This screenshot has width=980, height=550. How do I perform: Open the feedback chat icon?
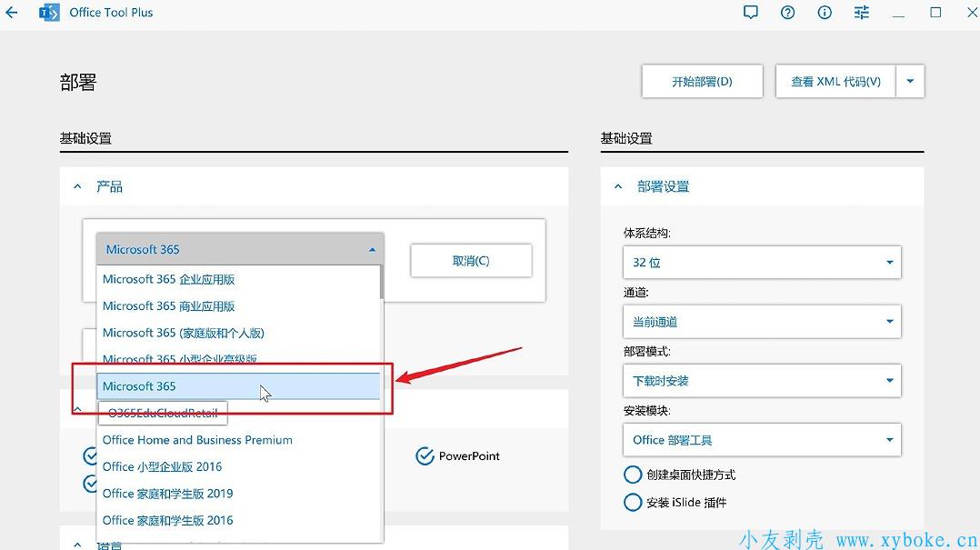point(750,13)
